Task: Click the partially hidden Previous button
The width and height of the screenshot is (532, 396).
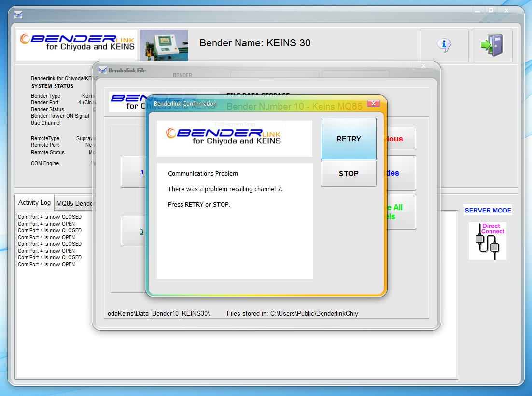Action: (x=401, y=139)
